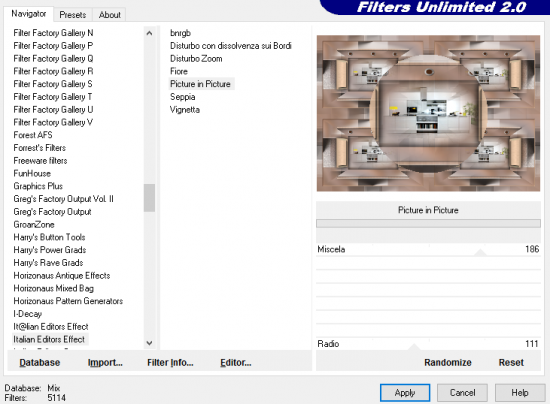Viewport: 550px width, 404px height.
Task: Select Horizonaus Antique Effects
Action: (x=62, y=276)
